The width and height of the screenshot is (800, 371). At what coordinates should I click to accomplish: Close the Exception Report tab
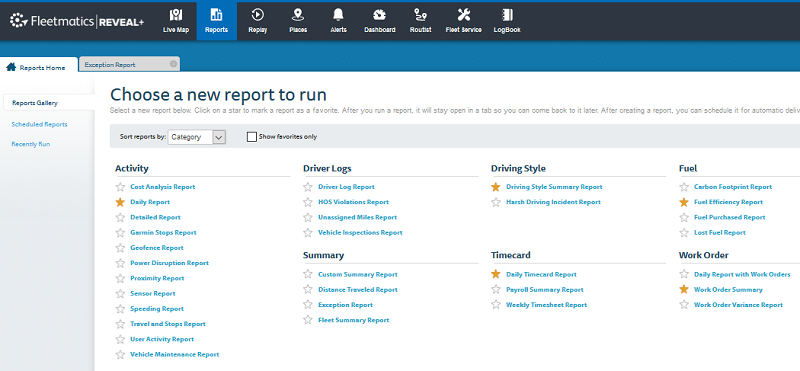pos(173,64)
